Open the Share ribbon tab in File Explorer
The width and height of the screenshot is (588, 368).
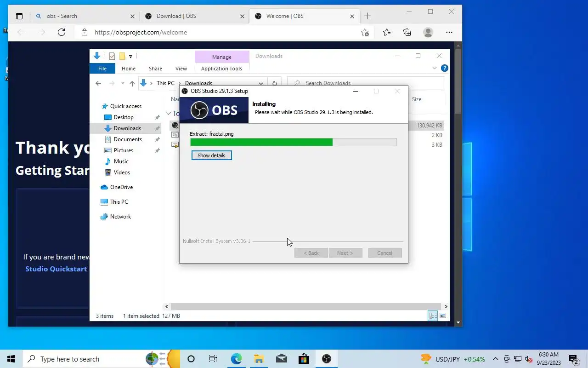pyautogui.click(x=155, y=69)
